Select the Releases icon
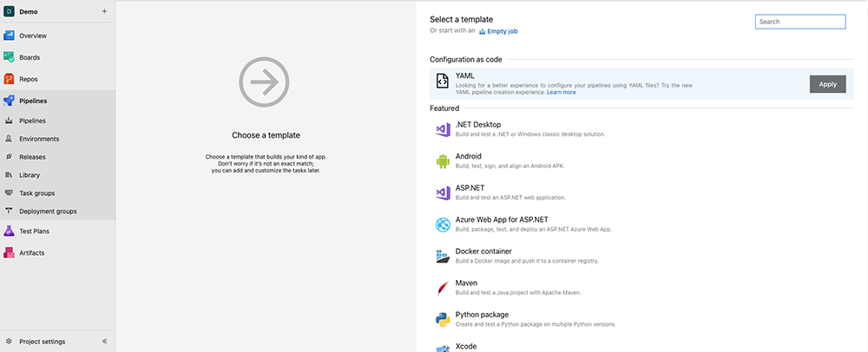Viewport: 868px width, 352px height. (9, 157)
